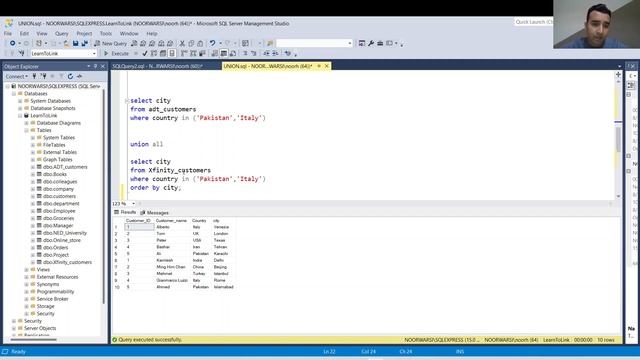Click Connect Object Explorer plug icon

(34, 76)
